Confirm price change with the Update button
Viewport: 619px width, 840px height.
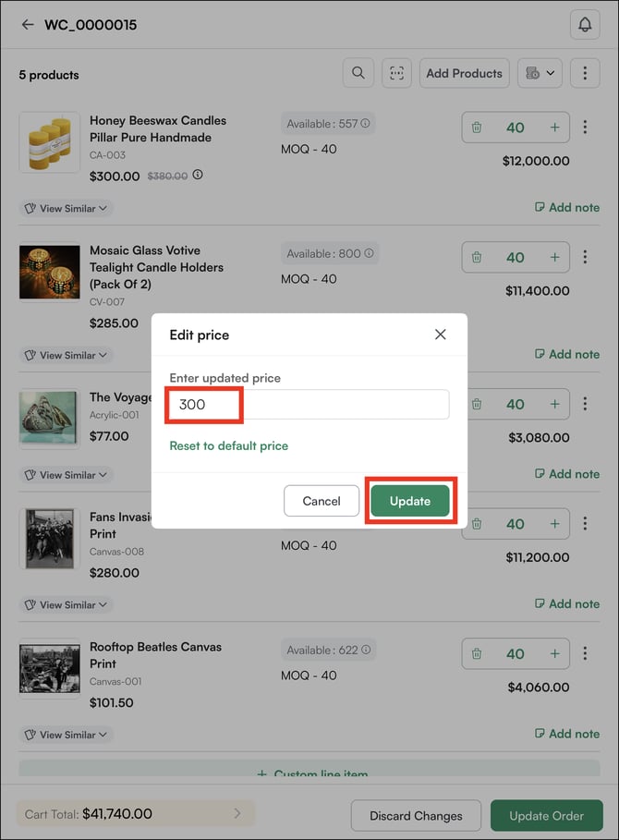(410, 501)
